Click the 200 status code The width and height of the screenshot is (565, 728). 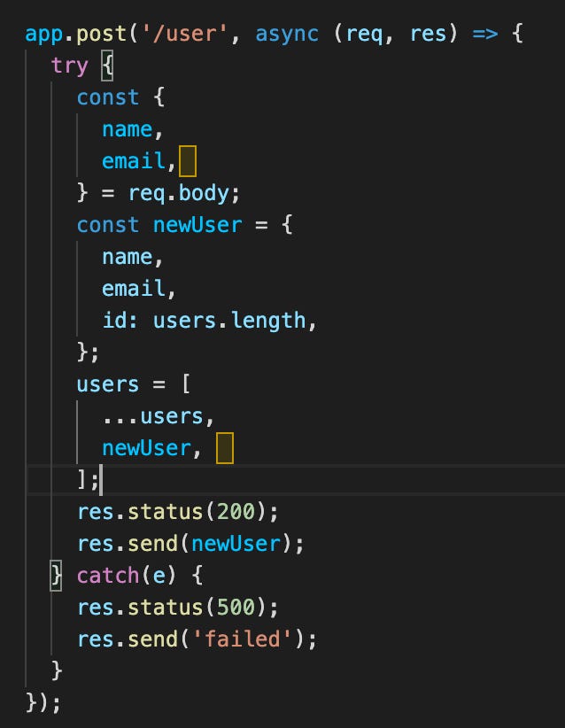click(236, 512)
